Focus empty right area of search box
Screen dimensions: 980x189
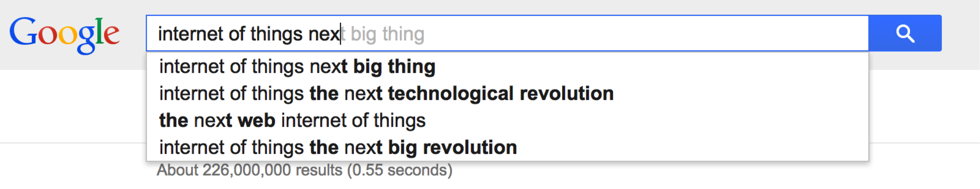(647, 34)
